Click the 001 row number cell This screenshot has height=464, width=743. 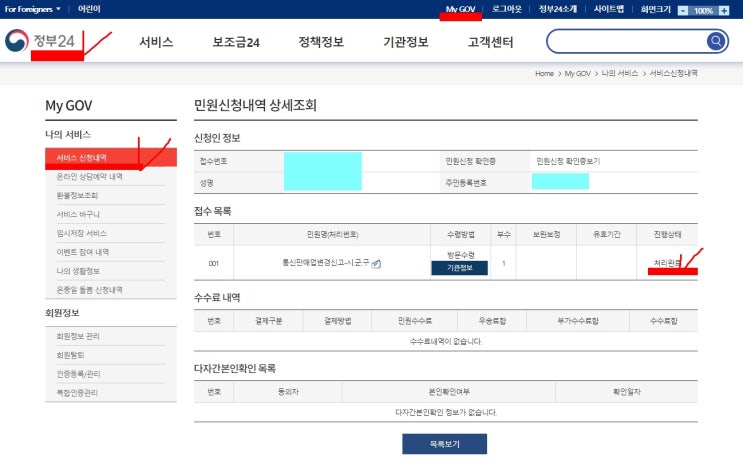(x=214, y=264)
